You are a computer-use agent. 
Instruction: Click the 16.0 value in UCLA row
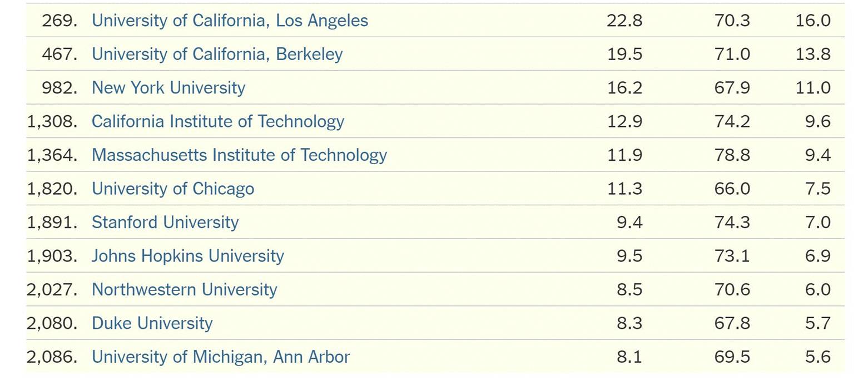pos(812,21)
